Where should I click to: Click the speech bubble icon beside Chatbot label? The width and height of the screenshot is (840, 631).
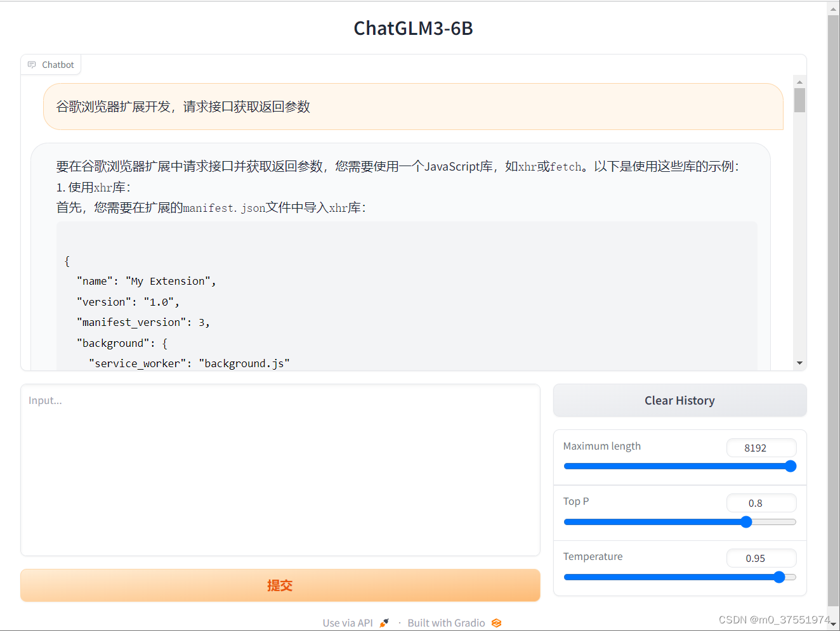31,64
